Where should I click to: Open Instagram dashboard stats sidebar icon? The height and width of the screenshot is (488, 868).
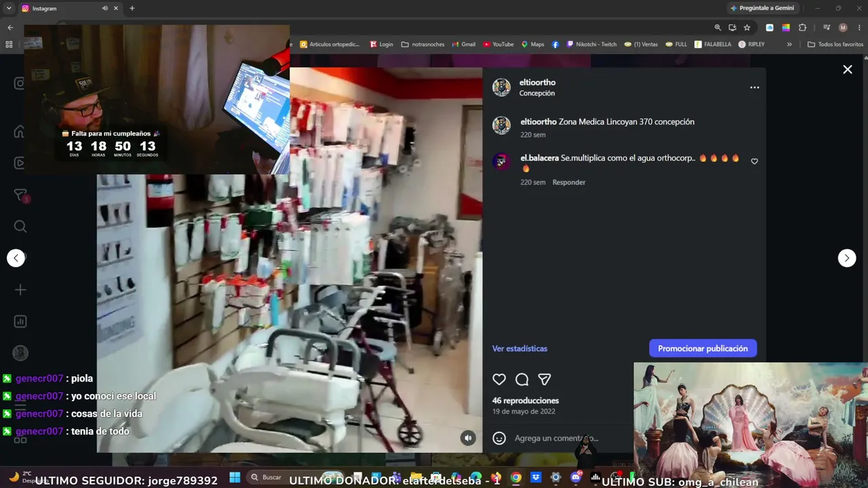pyautogui.click(x=20, y=321)
